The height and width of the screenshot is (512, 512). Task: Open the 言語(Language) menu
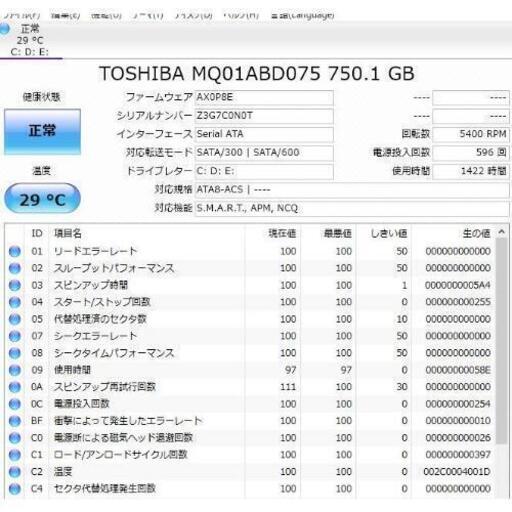tap(302, 15)
